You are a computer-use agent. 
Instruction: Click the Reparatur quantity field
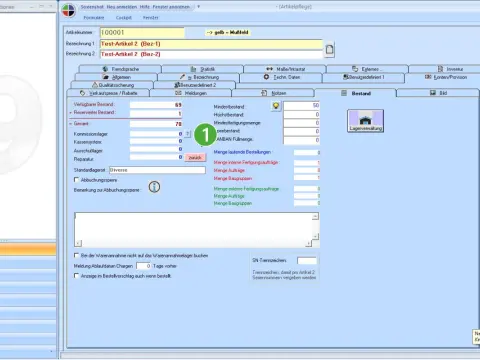156,157
